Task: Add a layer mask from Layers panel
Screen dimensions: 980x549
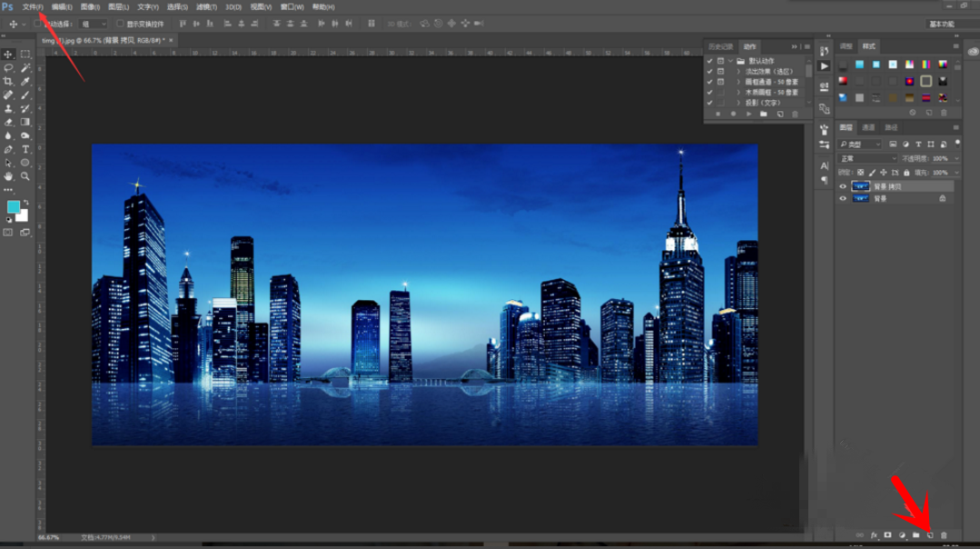Action: point(887,535)
